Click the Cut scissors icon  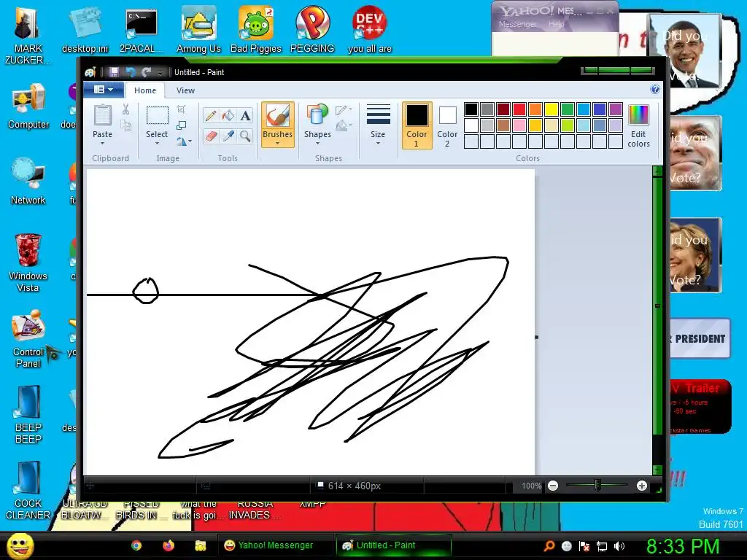pyautogui.click(x=125, y=109)
